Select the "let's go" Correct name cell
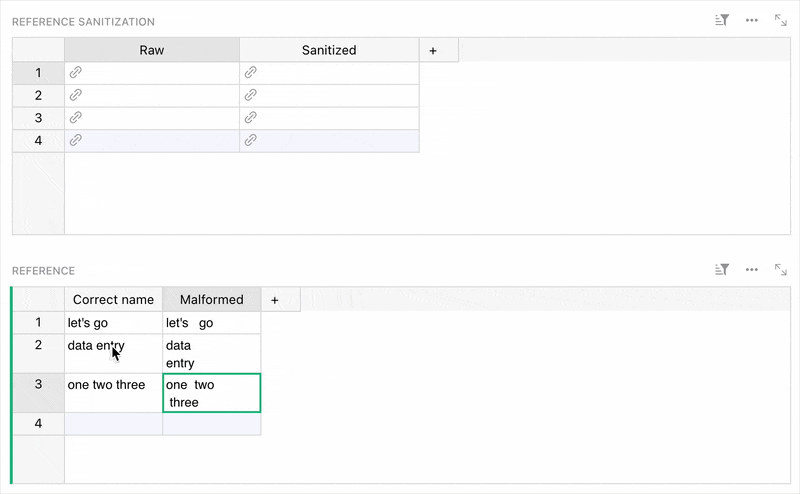 pyautogui.click(x=112, y=323)
